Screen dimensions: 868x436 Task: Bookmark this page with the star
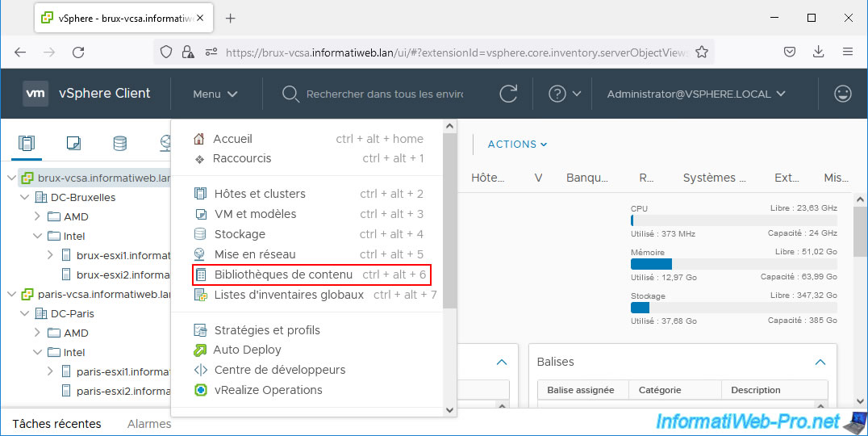pyautogui.click(x=701, y=52)
